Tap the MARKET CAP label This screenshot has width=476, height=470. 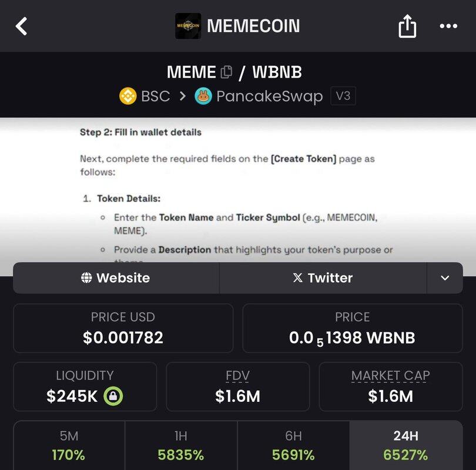click(x=390, y=376)
